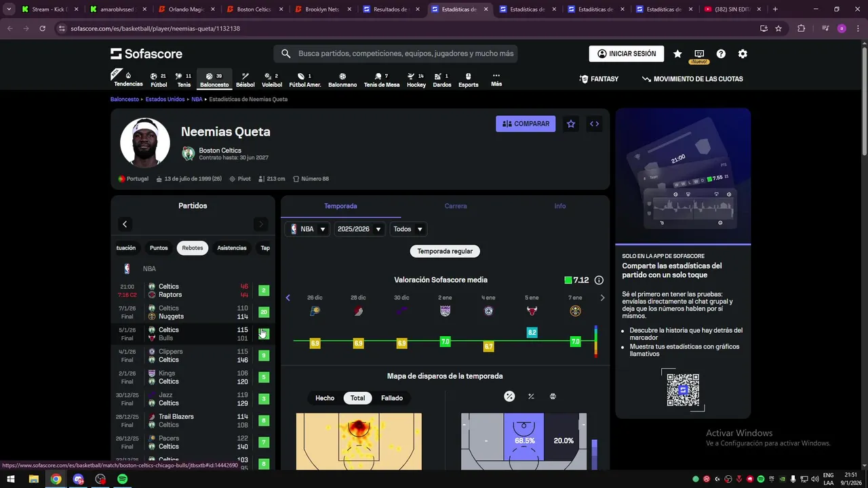
Task: Open the Tenis sport icon
Action: tap(184, 79)
